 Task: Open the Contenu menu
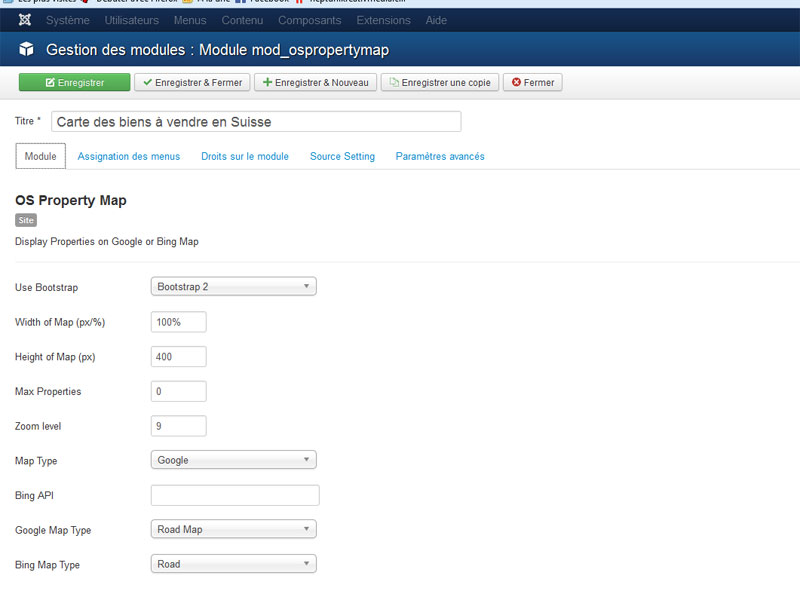point(242,20)
